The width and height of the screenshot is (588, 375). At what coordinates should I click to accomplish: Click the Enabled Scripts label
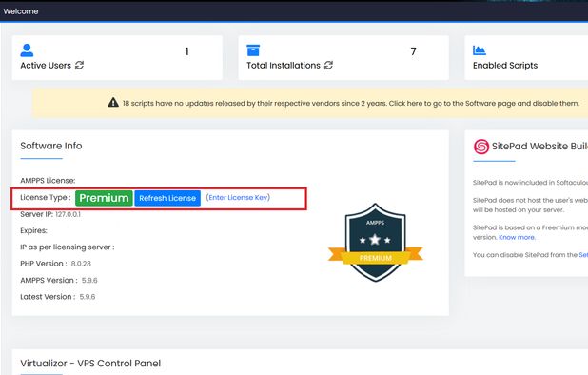click(505, 66)
